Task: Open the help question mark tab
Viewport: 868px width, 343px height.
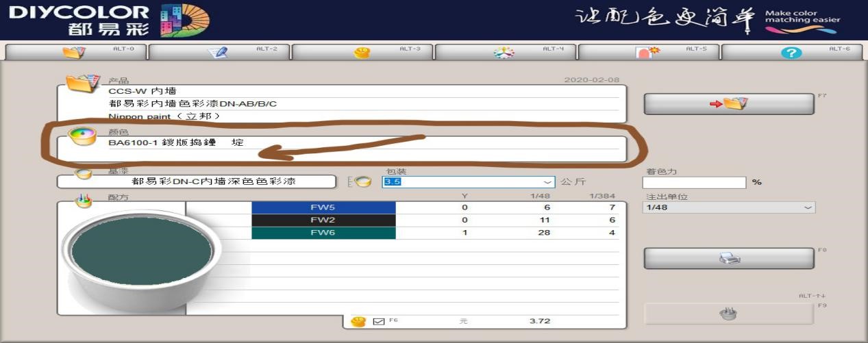Action: pos(791,53)
